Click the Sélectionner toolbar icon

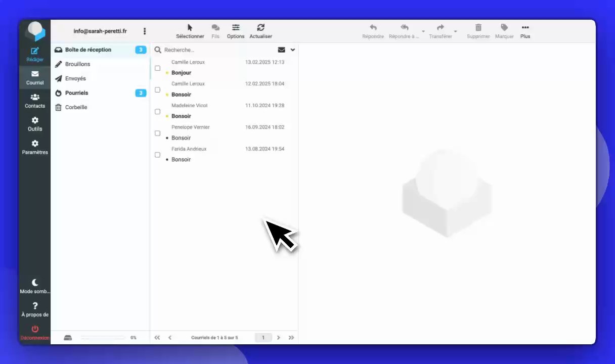[x=190, y=28]
